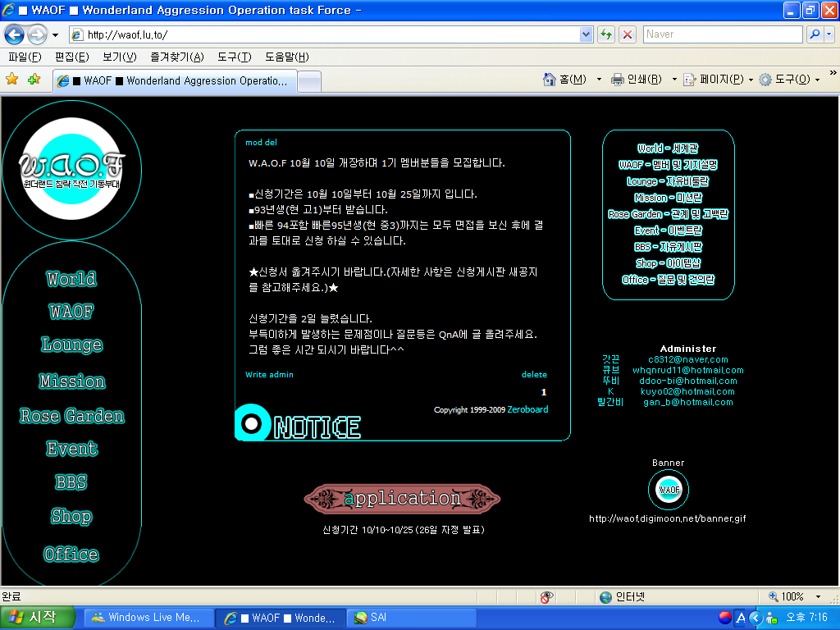Switch to Windows Live Messenger taskbar item
The width and height of the screenshot is (840, 630).
pos(149,618)
